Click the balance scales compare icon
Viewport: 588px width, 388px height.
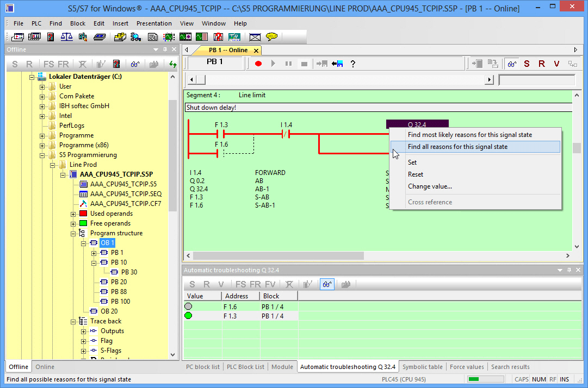tap(66, 37)
